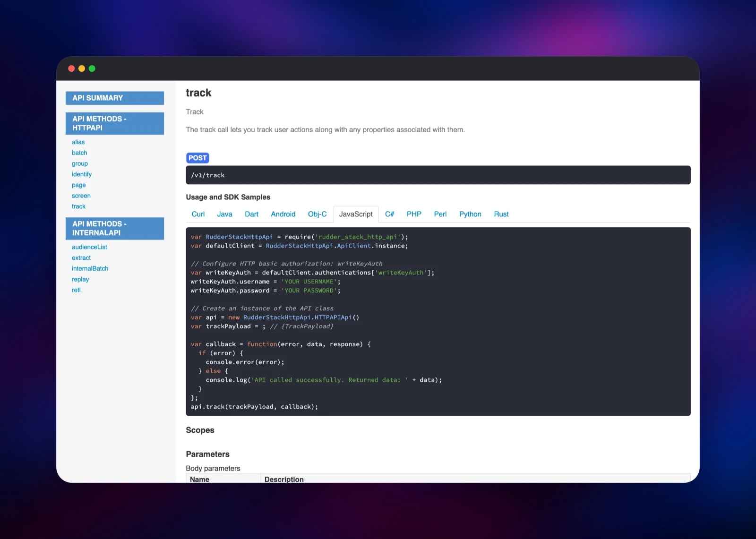Open the replay method

(80, 279)
